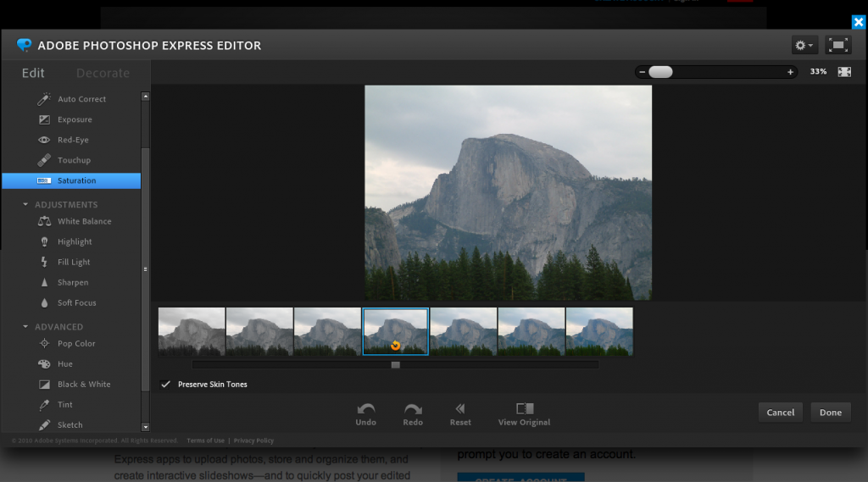Viewport: 868px width, 482px height.
Task: Switch to the Decorate tab
Action: tap(103, 73)
